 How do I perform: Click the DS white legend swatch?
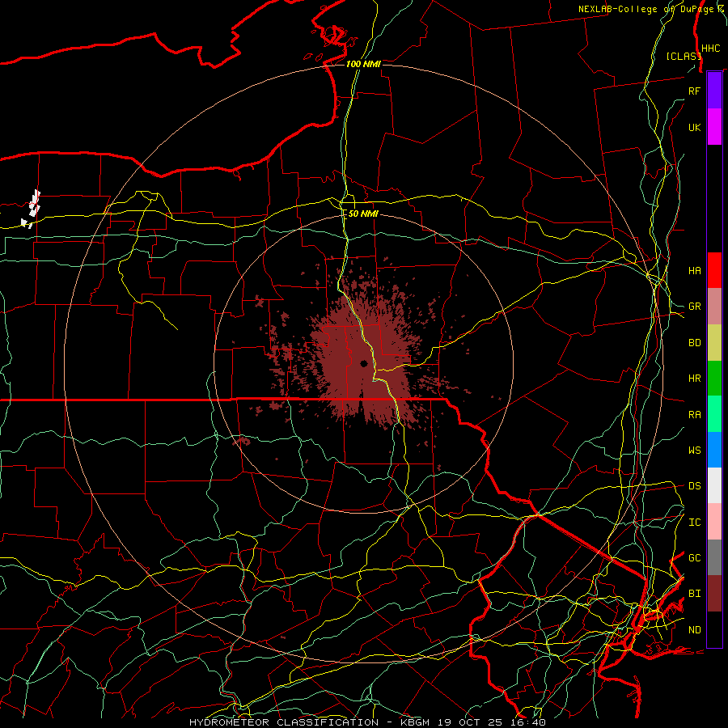coord(714,485)
